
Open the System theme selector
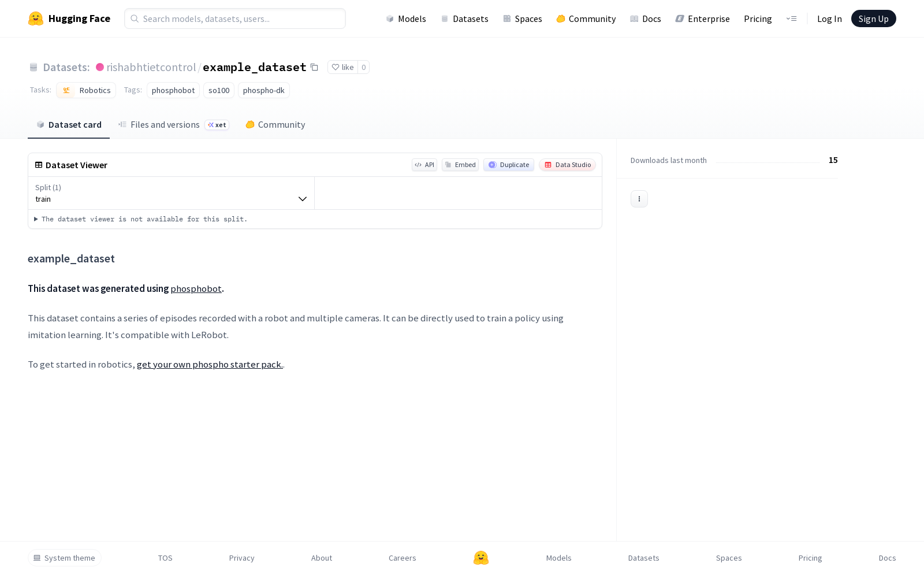65,558
